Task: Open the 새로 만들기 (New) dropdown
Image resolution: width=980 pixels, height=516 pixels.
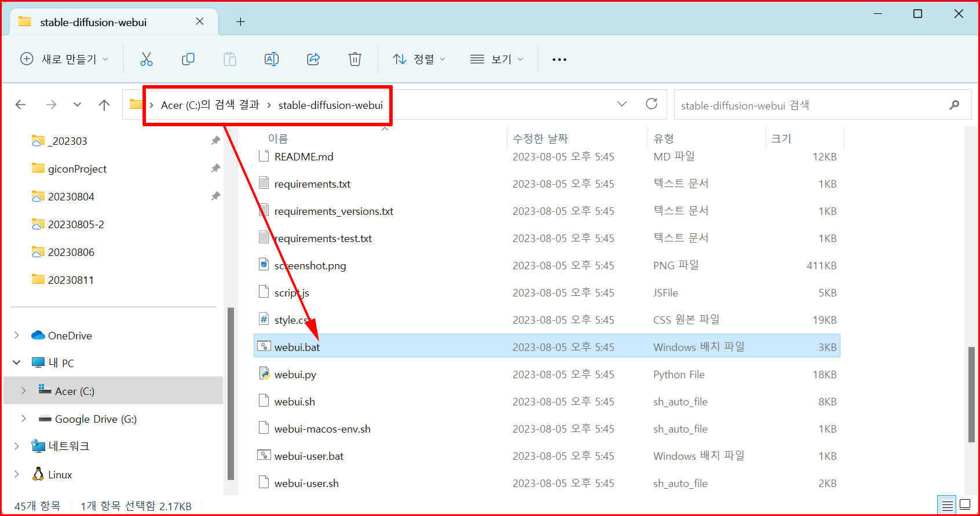Action: click(64, 59)
